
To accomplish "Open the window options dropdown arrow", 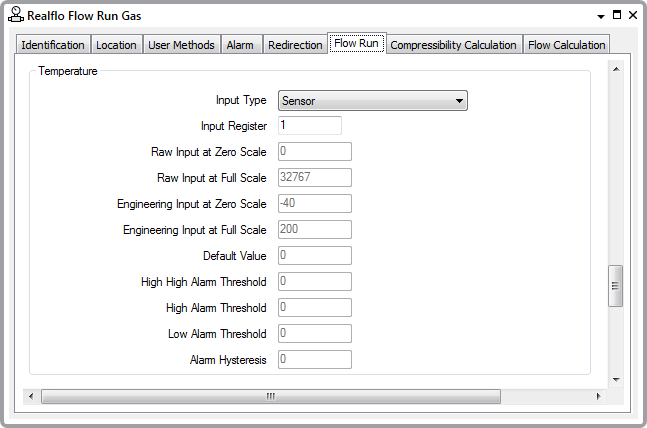I will (x=601, y=17).
